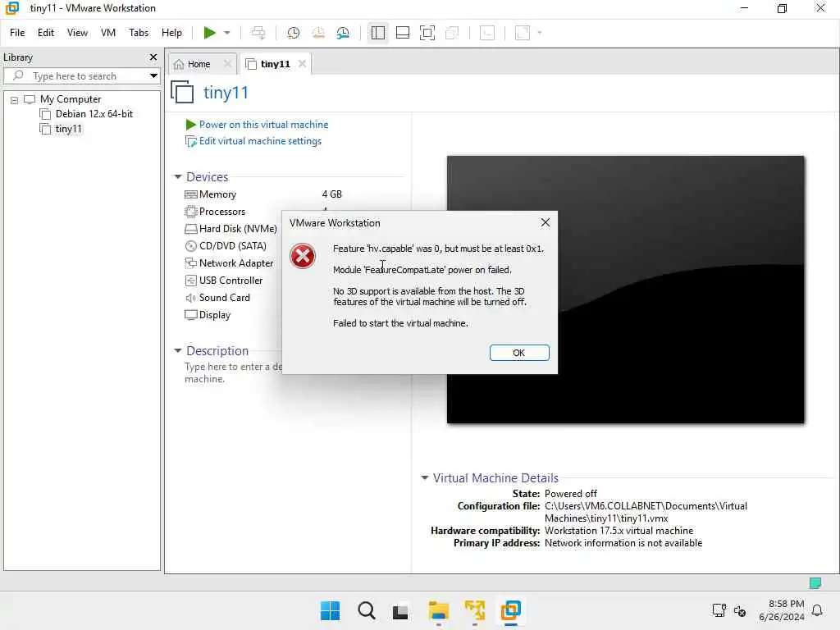Open the VM menu

click(x=108, y=33)
